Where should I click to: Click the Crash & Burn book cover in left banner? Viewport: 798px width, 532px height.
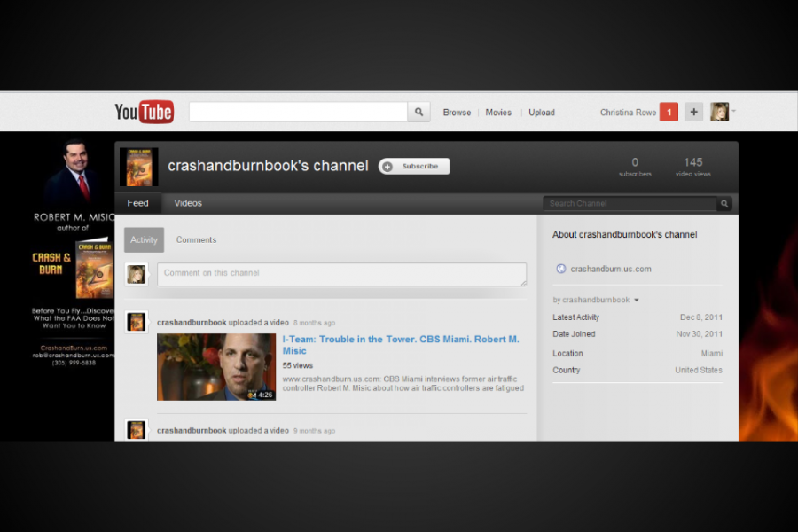95,269
